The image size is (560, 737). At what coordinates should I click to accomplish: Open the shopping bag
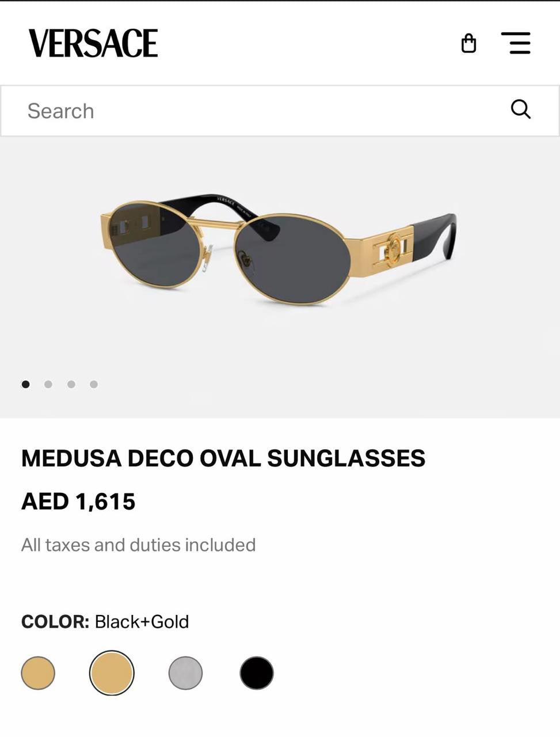coord(468,44)
